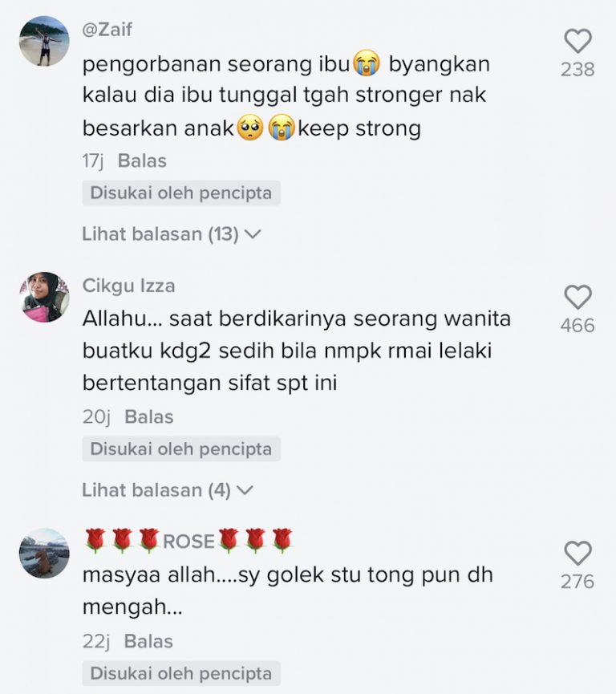616x694 pixels.
Task: Tap the chevron beside Lihat balasan (13)
Action: click(253, 234)
